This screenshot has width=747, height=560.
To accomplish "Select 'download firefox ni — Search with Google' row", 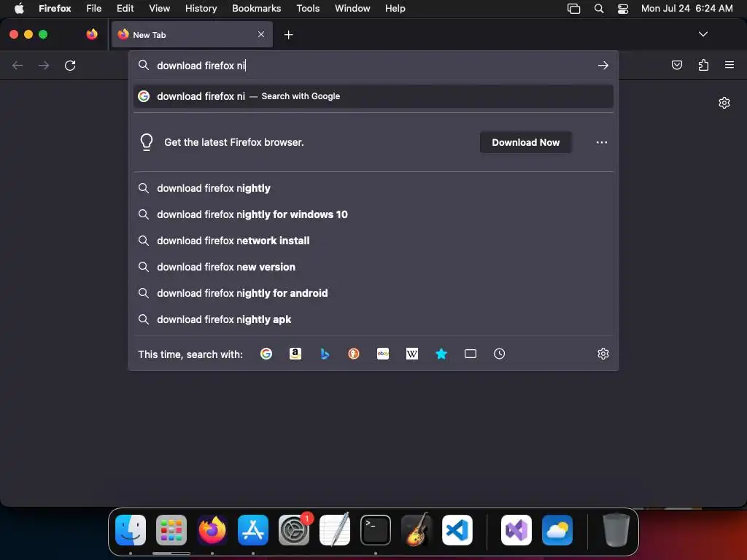I will [x=373, y=96].
